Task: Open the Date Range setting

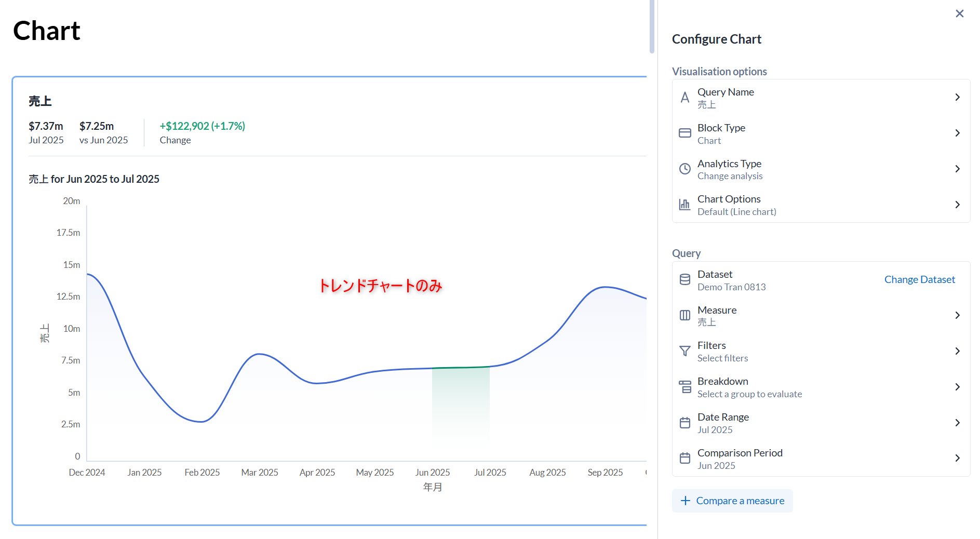Action: click(x=821, y=423)
